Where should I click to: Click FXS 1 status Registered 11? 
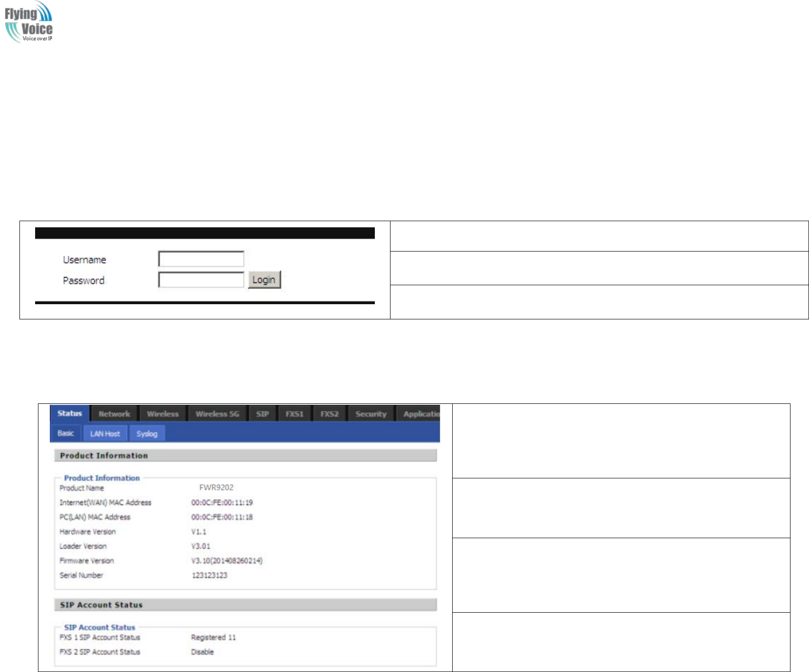(x=214, y=637)
